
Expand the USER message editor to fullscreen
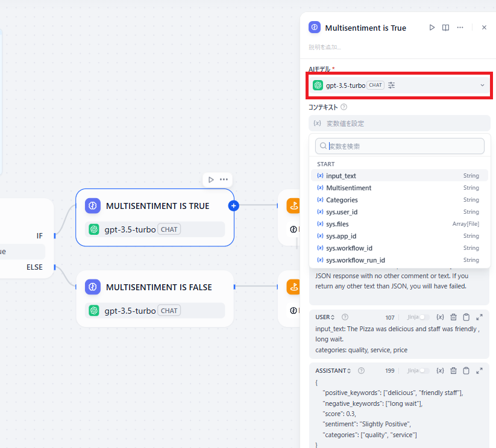480,317
